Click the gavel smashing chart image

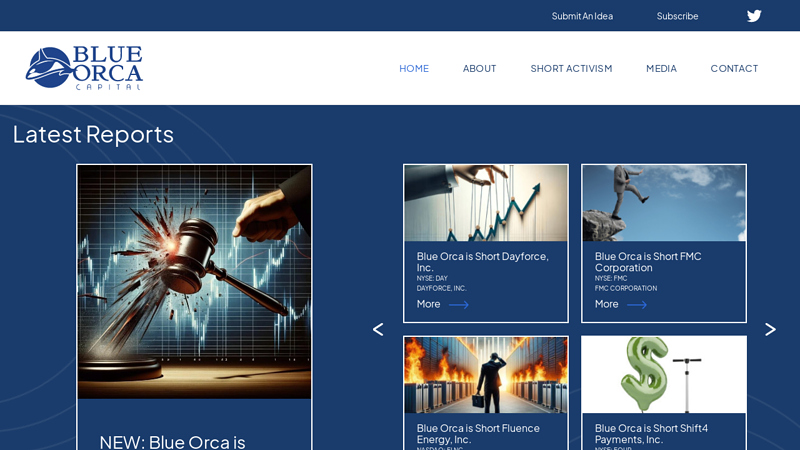[x=194, y=282]
